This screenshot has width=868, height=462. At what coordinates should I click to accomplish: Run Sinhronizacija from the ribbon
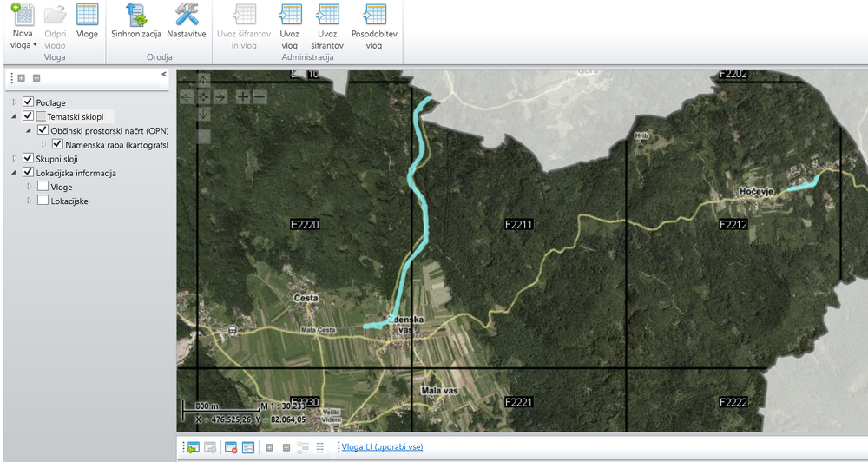pos(136,15)
